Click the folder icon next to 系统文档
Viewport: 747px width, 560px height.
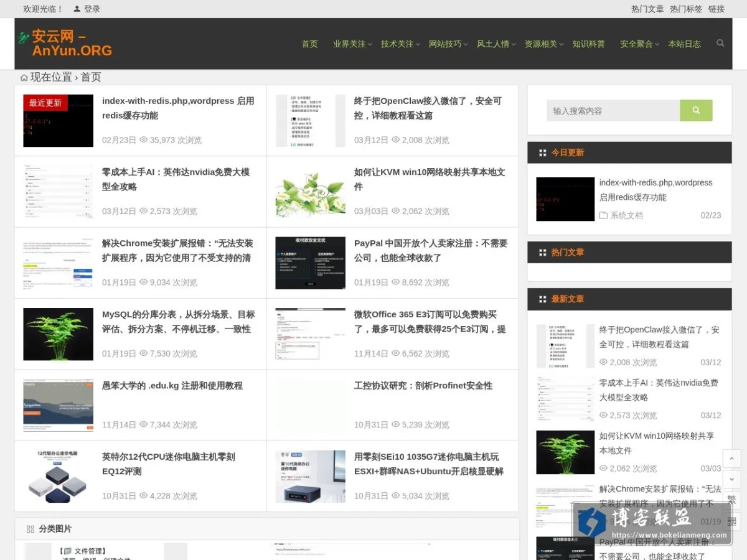tap(603, 215)
